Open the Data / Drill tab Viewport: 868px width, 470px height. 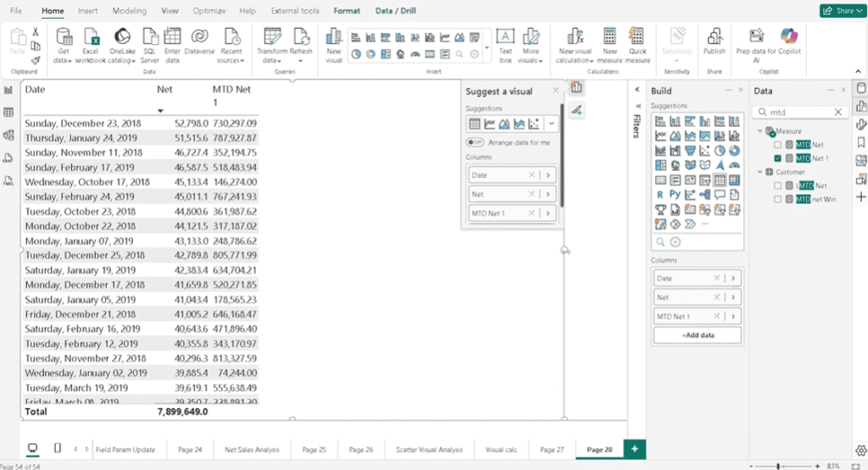coord(395,10)
